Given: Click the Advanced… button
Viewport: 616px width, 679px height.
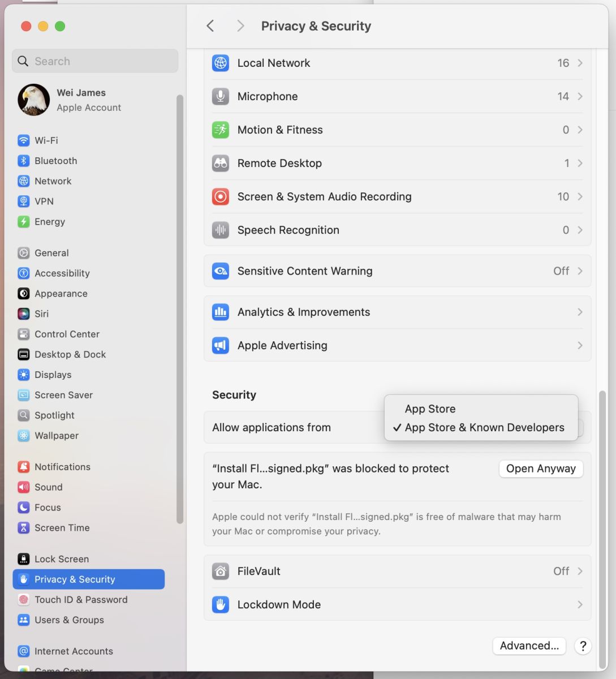Looking at the screenshot, I should (x=529, y=646).
